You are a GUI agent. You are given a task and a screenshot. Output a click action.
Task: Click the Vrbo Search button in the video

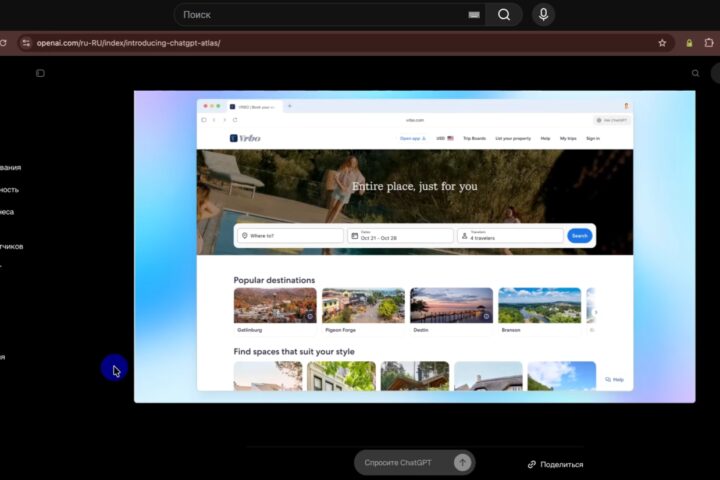point(579,236)
